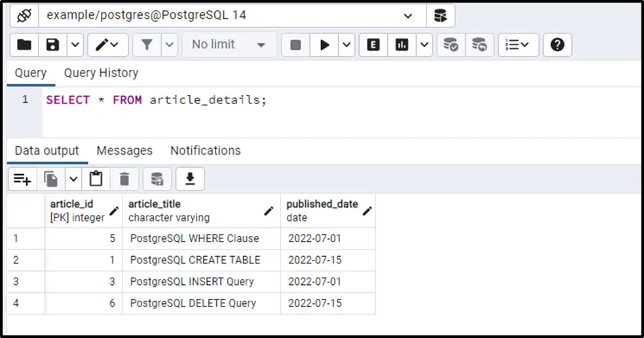Expand the database connection dropdown
The height and width of the screenshot is (338, 644).
(x=408, y=15)
